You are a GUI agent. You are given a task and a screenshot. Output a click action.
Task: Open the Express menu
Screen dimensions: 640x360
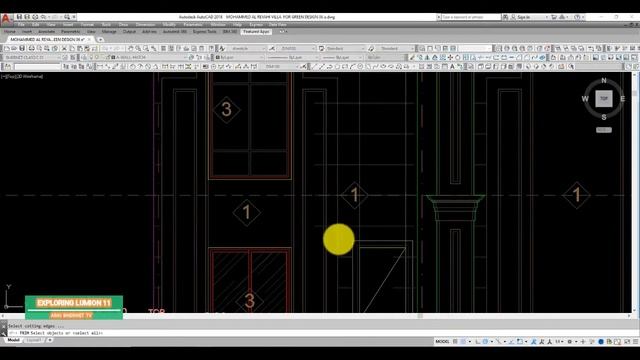tap(256, 25)
